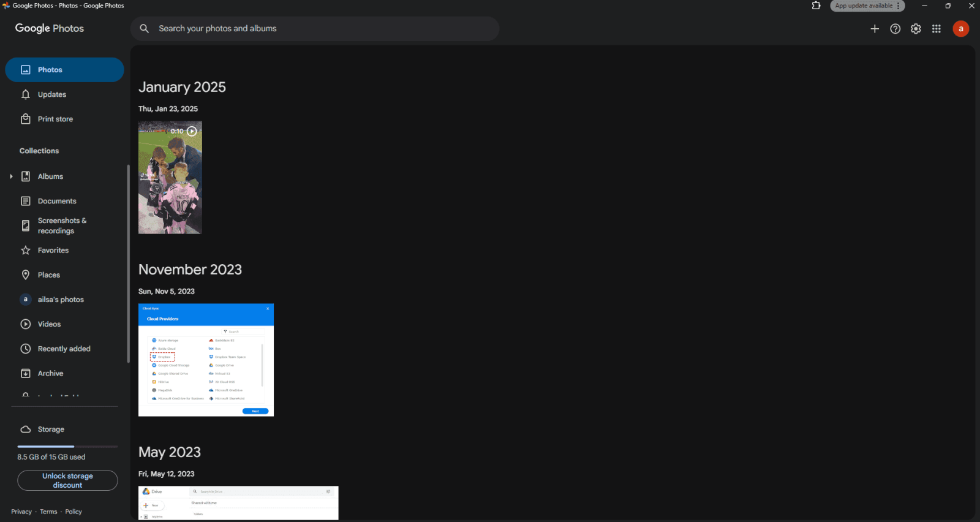980x522 pixels.
Task: Click the Storage label link
Action: tap(51, 429)
